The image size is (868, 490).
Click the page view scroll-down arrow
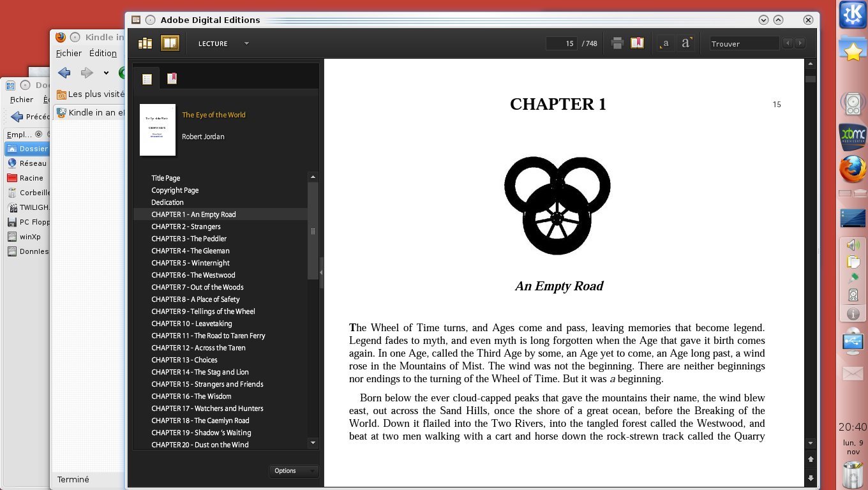pyautogui.click(x=811, y=443)
